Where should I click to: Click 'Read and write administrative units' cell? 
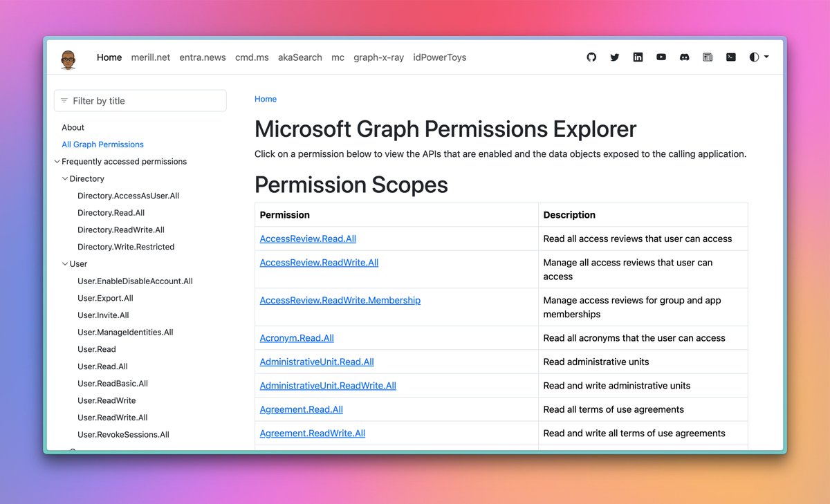643,386
